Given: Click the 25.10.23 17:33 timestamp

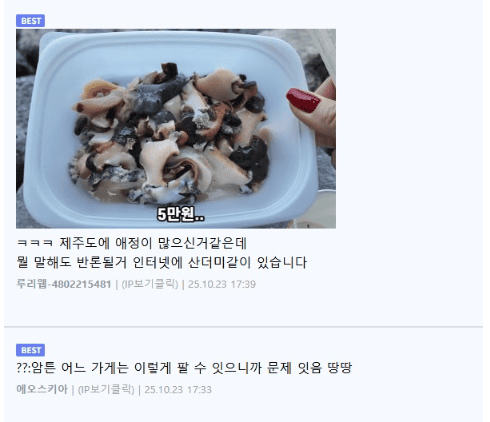Looking at the screenshot, I should tap(178, 389).
